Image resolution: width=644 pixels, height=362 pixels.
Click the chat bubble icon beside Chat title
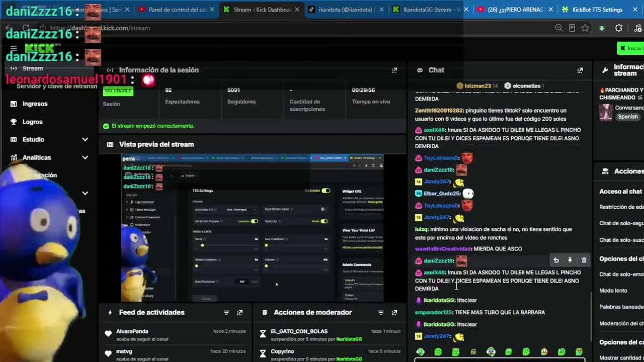tap(420, 70)
